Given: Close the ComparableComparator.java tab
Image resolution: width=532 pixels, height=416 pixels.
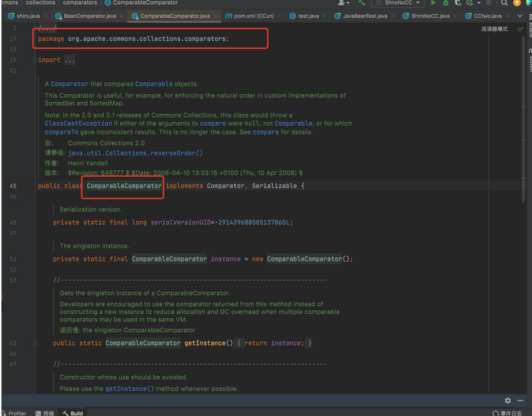Looking at the screenshot, I should coord(215,16).
